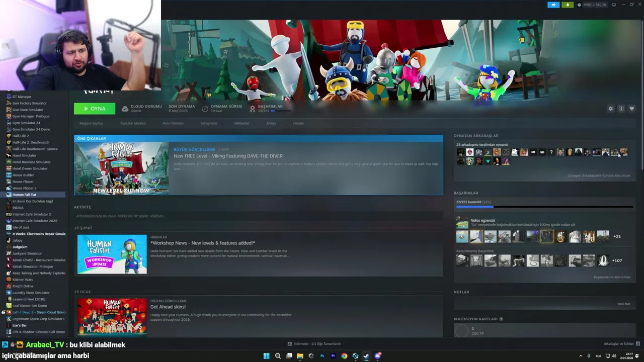The width and height of the screenshot is (644, 362).
Task: Open game settings gear icon
Action: pos(611,109)
